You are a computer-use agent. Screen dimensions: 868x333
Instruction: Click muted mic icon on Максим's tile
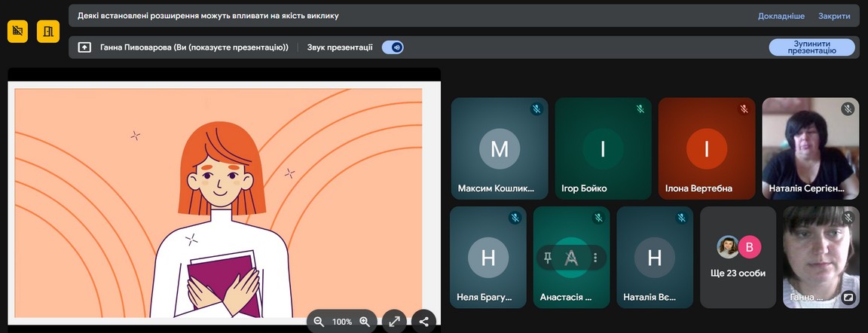click(536, 109)
